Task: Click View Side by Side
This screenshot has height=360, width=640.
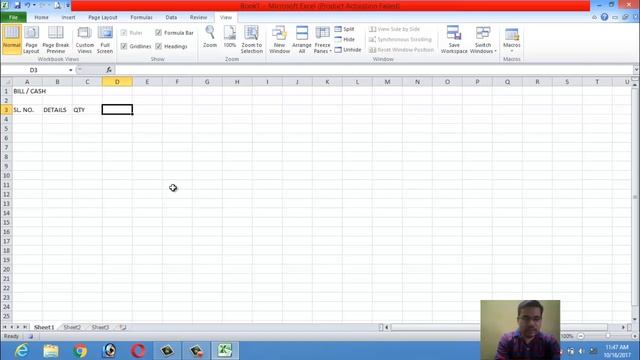Action: (x=394, y=29)
